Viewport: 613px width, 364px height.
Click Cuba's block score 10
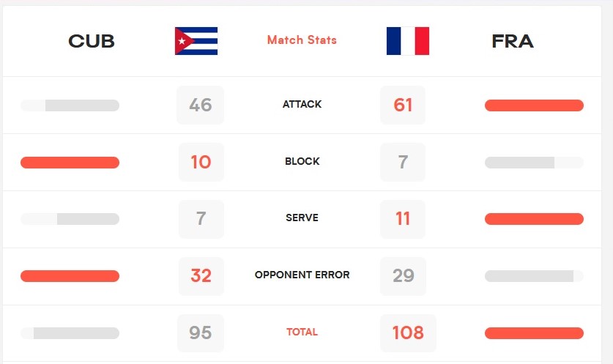point(201,162)
